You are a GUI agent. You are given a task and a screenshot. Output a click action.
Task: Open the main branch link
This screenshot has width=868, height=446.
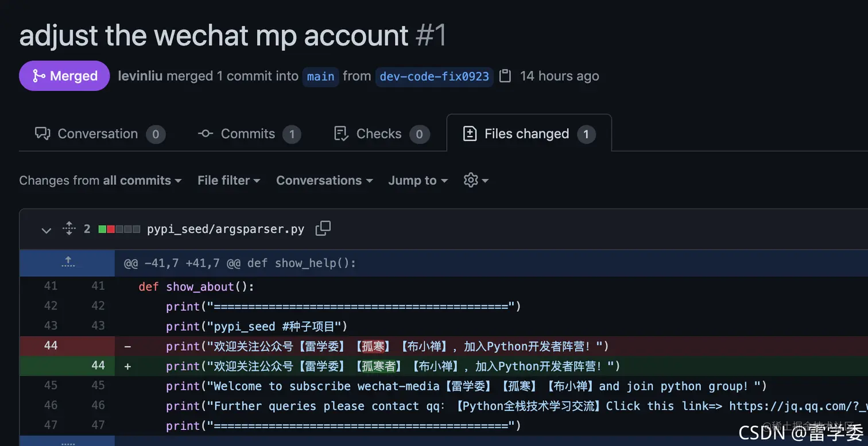point(320,76)
